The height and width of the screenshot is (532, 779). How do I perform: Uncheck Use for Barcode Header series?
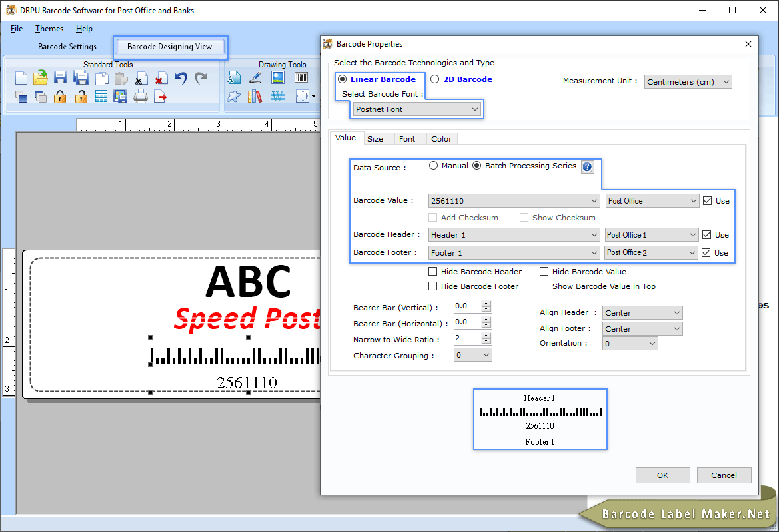coord(706,235)
